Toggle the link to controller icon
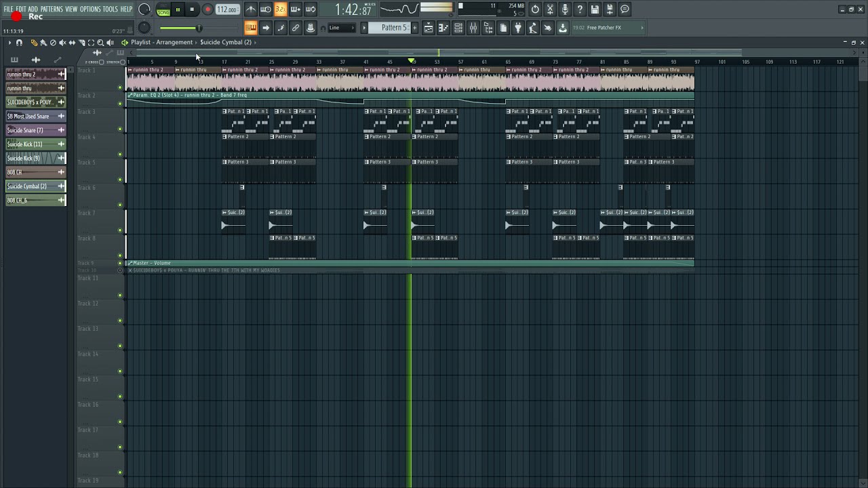The height and width of the screenshot is (488, 868). point(296,28)
